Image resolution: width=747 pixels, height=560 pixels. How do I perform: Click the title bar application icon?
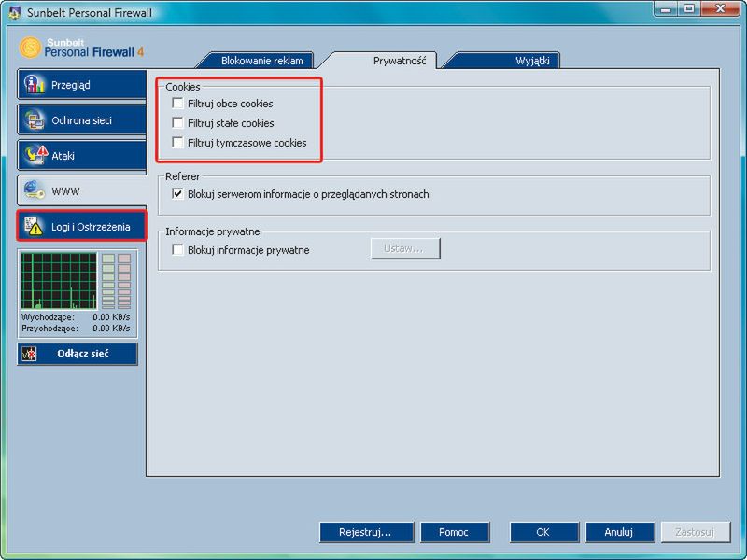tap(15, 12)
